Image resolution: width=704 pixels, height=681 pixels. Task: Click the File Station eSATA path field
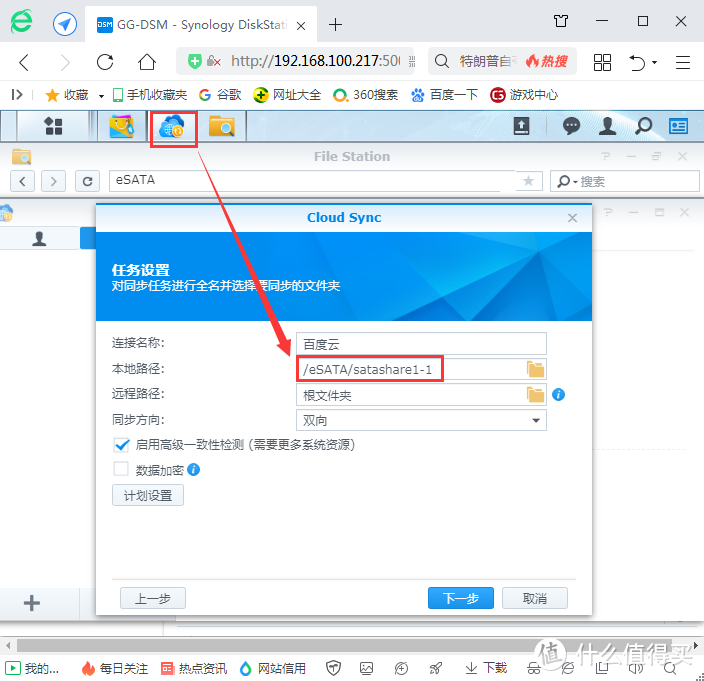click(312, 181)
